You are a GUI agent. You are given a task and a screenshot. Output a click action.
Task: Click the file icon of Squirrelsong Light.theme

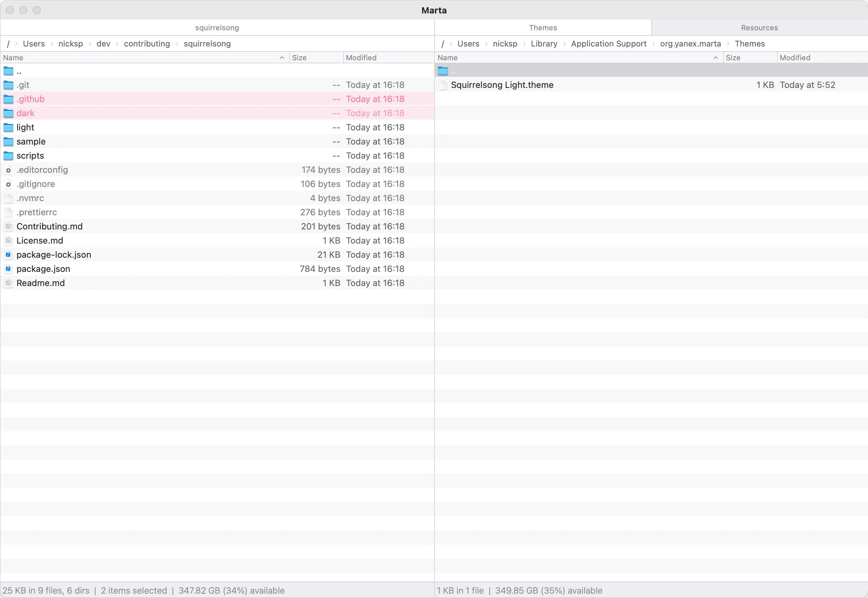click(x=443, y=85)
